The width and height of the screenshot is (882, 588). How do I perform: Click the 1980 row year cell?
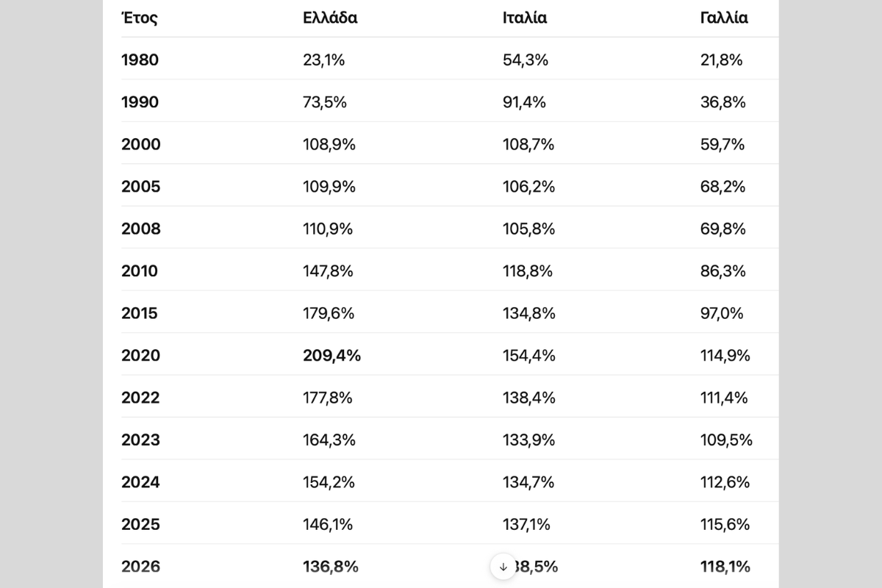(140, 60)
